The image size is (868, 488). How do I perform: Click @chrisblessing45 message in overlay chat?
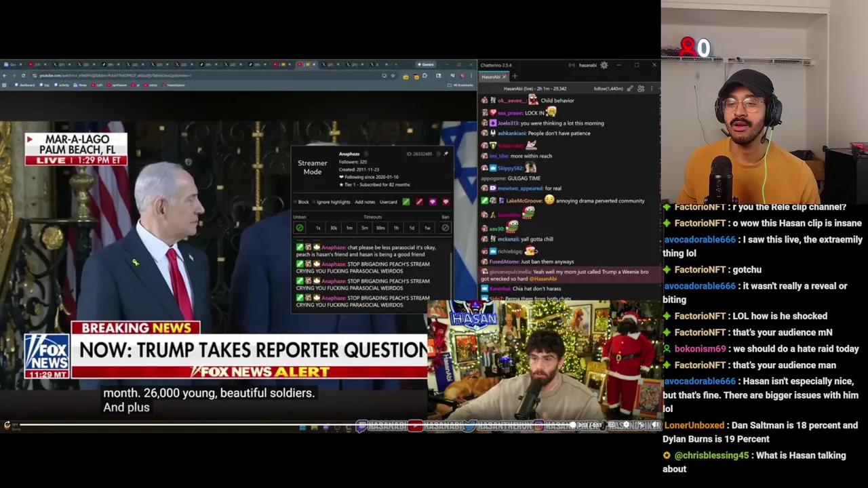754,462
